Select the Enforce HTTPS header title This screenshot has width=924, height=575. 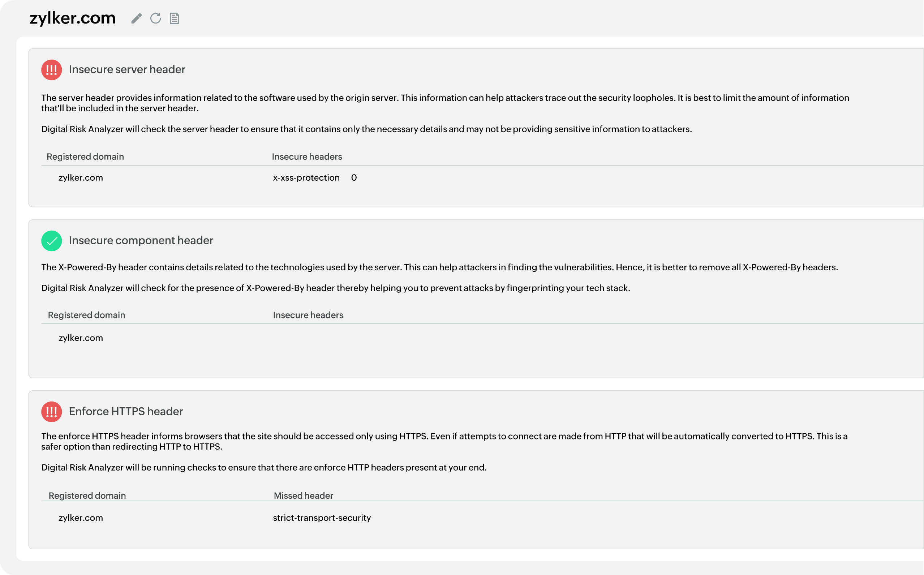tap(126, 411)
